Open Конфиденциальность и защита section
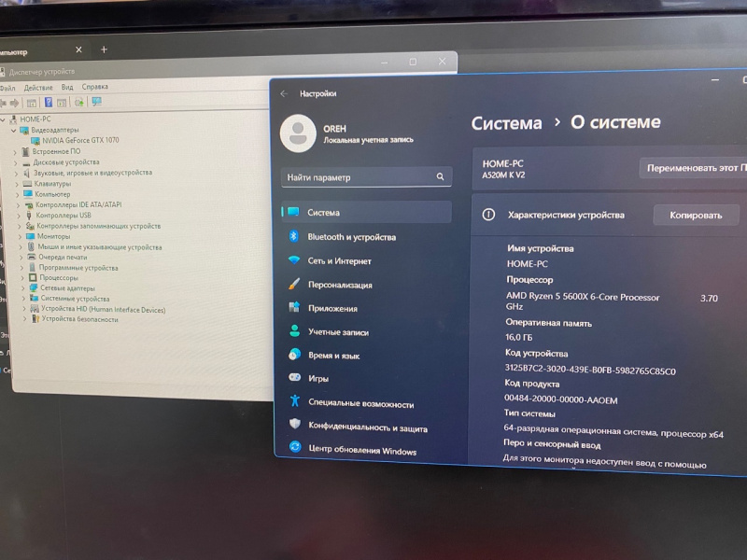 (368, 427)
